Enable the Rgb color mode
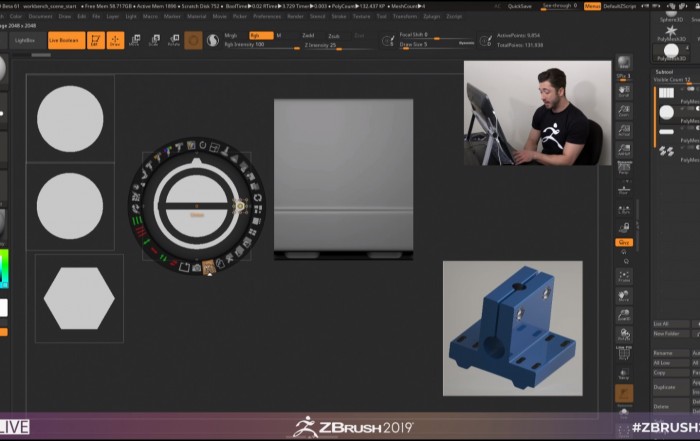This screenshot has width=700, height=441. point(260,35)
